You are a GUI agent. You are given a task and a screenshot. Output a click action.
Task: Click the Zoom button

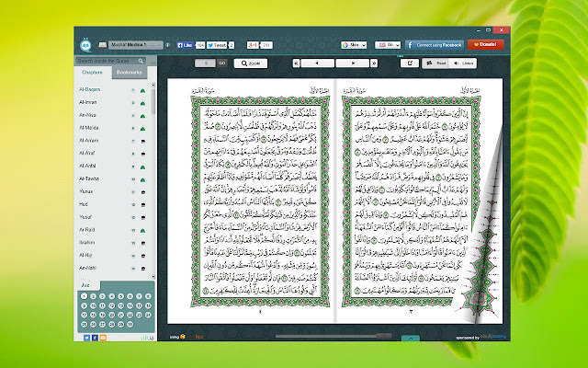251,63
